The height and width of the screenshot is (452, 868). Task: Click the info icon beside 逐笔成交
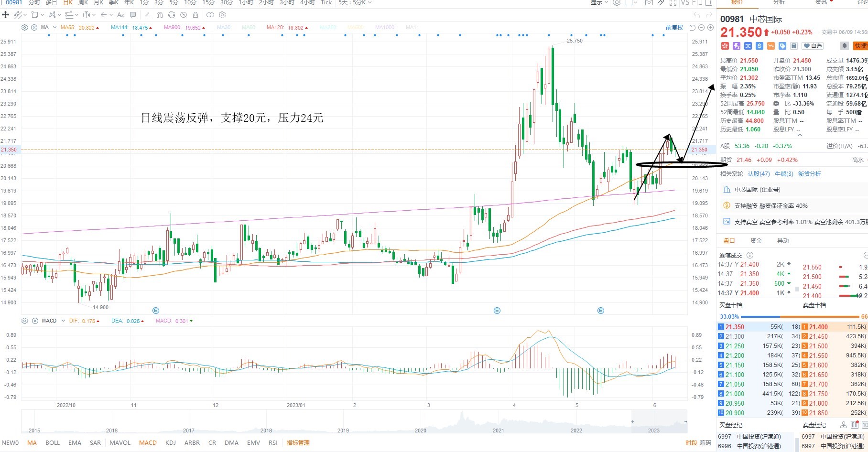tap(750, 255)
